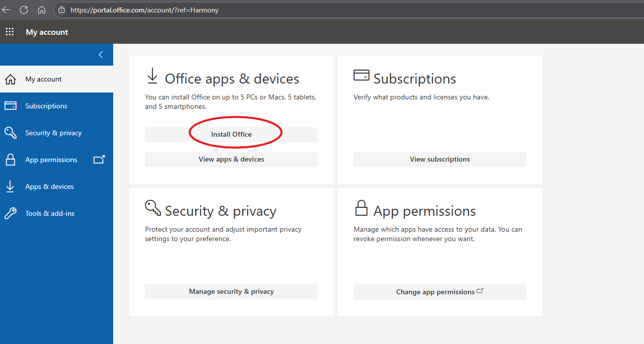Image resolution: width=644 pixels, height=344 pixels.
Task: Click the View subscriptions button
Action: point(439,160)
